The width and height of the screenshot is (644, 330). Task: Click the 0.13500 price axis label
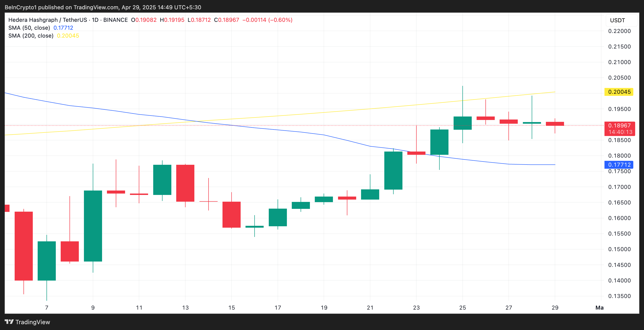[x=619, y=296]
